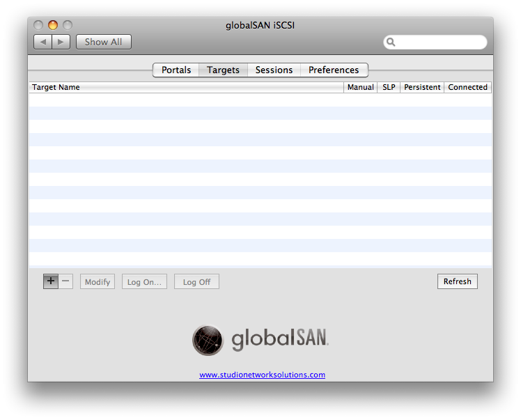The image size is (521, 420).
Task: Click the search input field
Action: pos(435,42)
